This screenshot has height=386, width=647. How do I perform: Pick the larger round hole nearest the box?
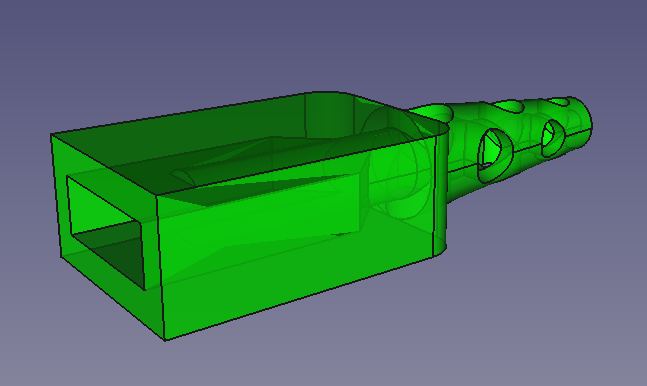tap(495, 155)
